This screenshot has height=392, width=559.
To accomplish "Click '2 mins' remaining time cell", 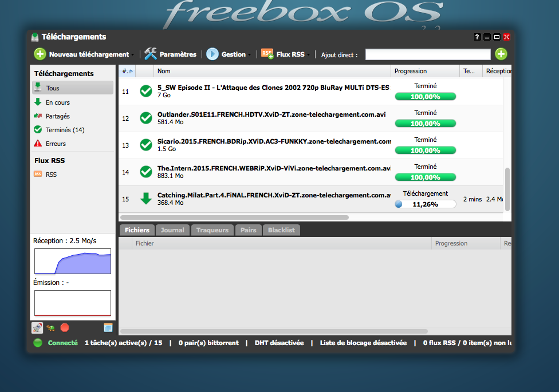I will pos(473,199).
